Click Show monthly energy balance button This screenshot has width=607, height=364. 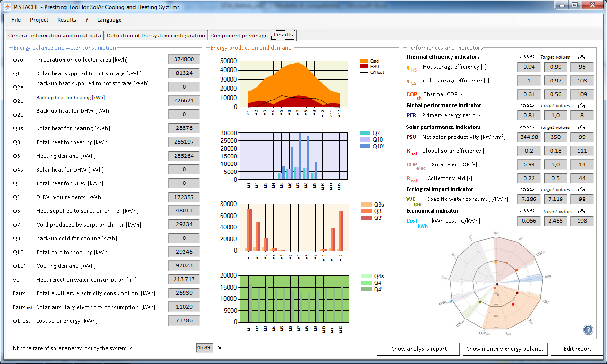tap(505, 349)
